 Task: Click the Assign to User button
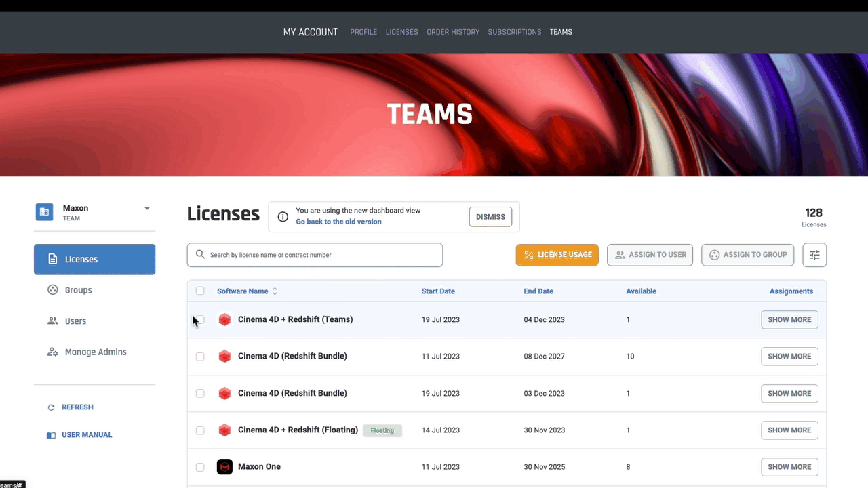click(x=650, y=255)
